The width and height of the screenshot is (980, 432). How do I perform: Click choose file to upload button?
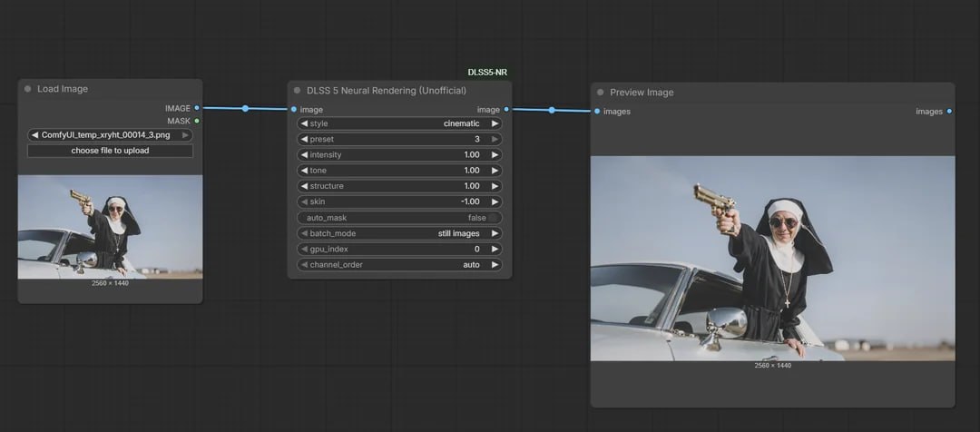(x=110, y=151)
